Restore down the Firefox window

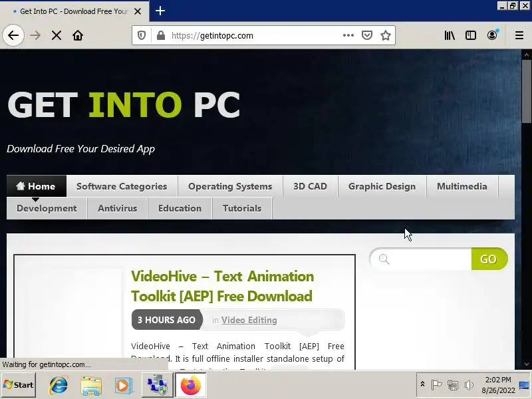point(513,5)
